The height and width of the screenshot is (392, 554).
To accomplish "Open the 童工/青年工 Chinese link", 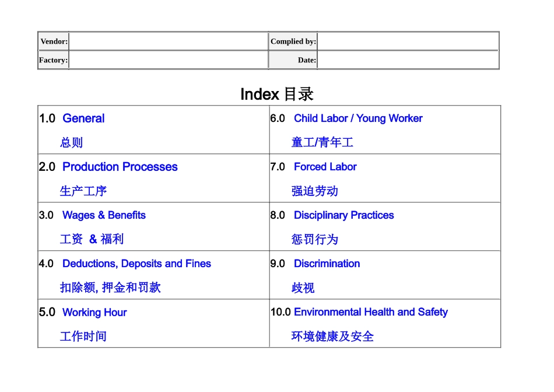I will [322, 142].
